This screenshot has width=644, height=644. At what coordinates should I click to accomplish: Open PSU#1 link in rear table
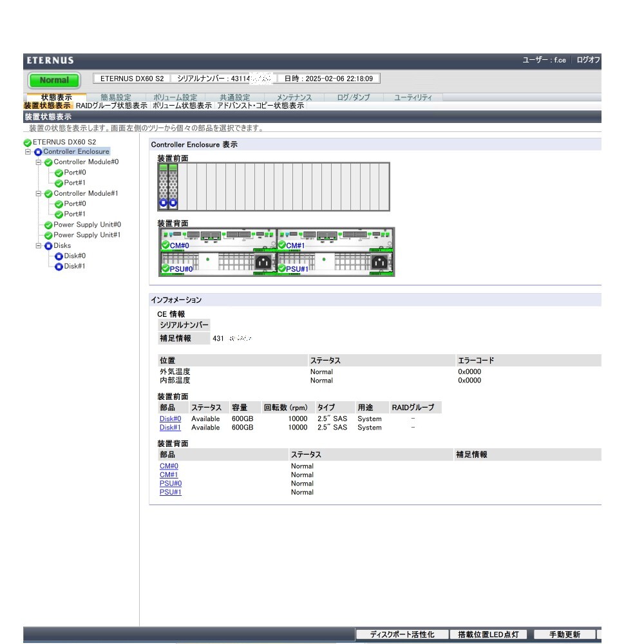click(171, 492)
